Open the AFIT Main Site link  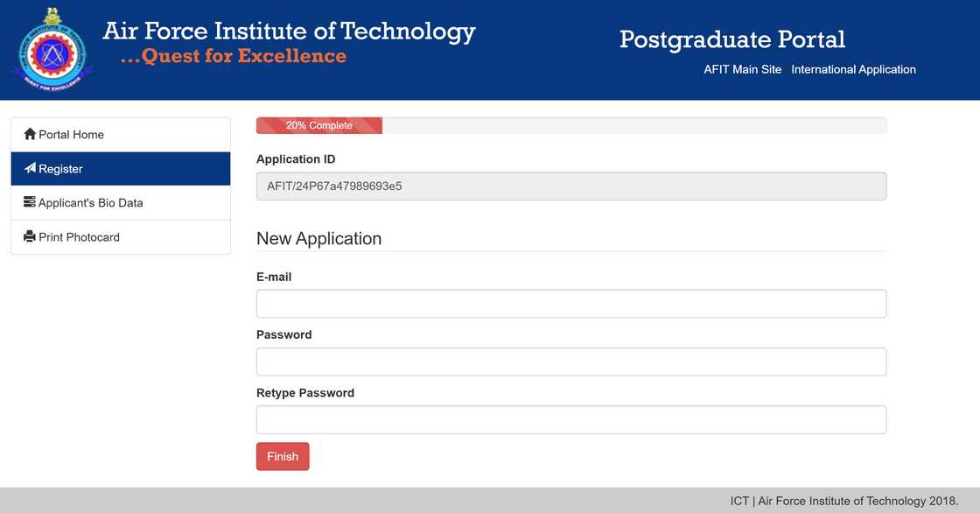coord(743,69)
